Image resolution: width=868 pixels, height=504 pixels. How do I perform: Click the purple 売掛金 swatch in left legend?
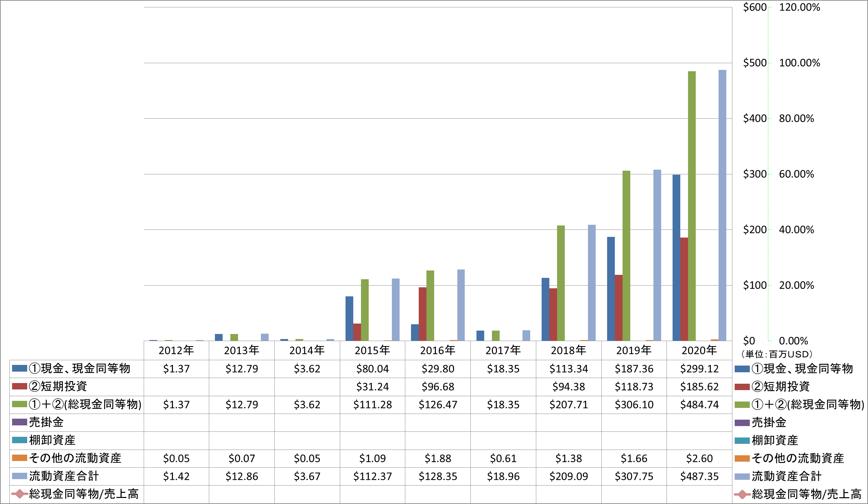pyautogui.click(x=19, y=422)
